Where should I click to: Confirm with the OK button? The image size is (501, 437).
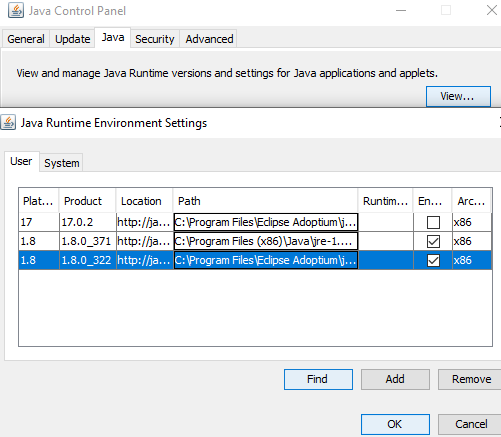[x=395, y=424]
